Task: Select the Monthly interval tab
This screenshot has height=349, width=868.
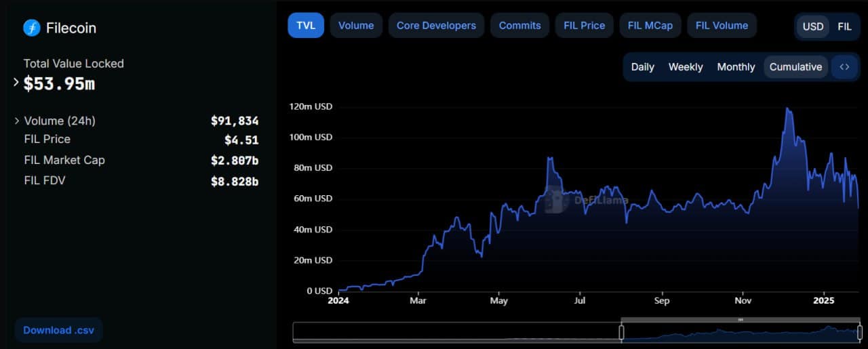Action: 736,67
